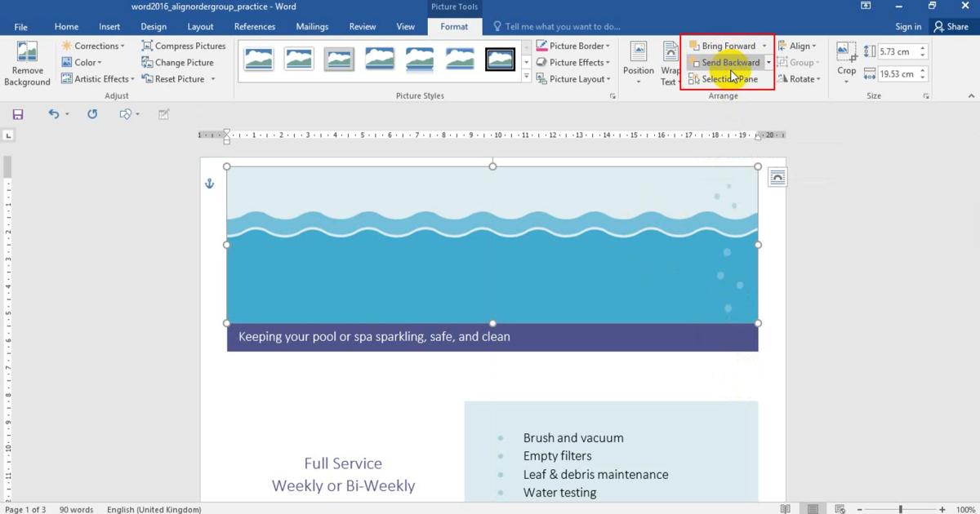Expand the Corrections dropdown
This screenshot has width=980, height=514.
pyautogui.click(x=93, y=47)
